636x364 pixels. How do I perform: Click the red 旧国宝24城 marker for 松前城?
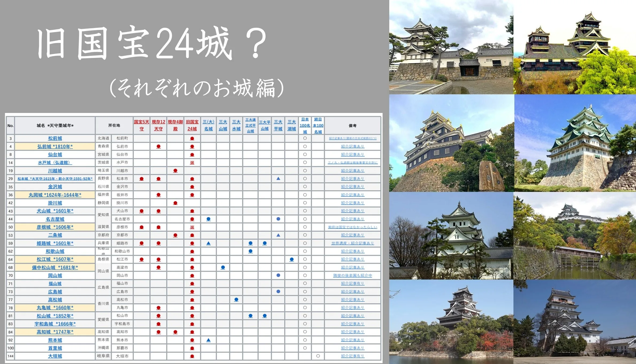point(192,138)
